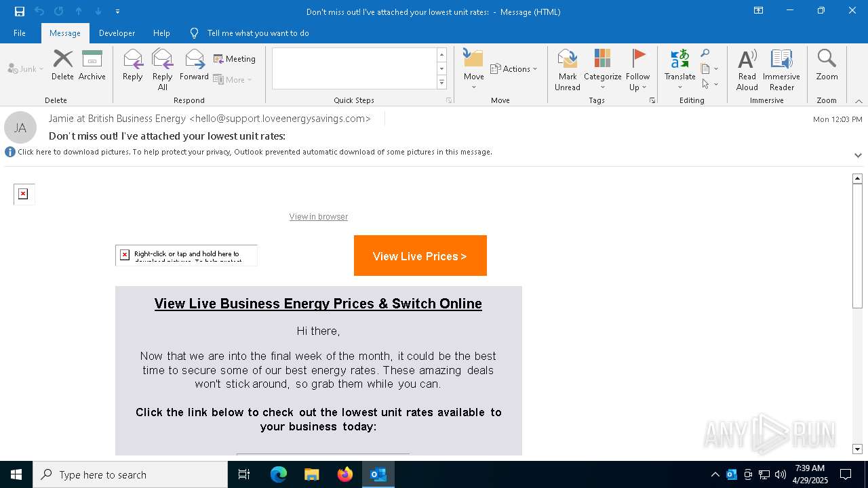
Task: Open the Ribbon Display Options button
Action: click(x=759, y=11)
